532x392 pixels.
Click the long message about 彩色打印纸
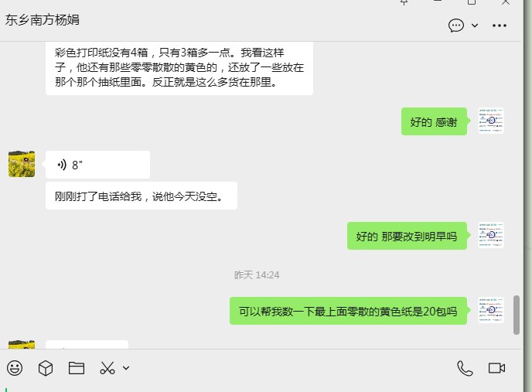tap(179, 67)
